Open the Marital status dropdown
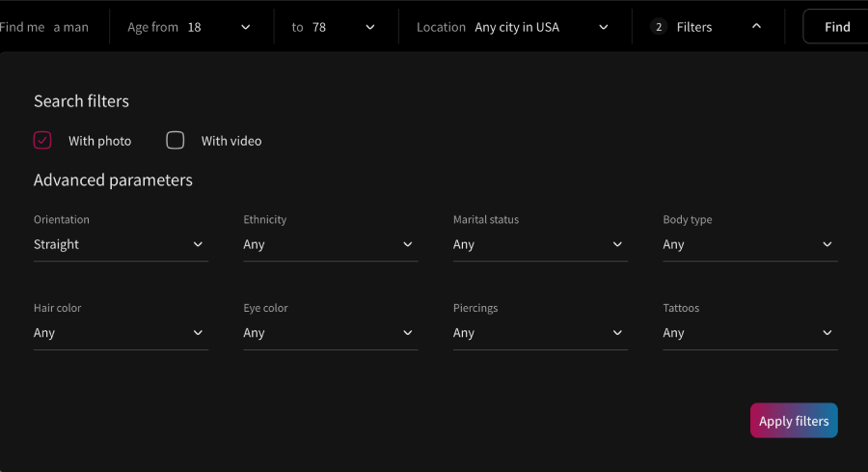This screenshot has width=868, height=472. (540, 244)
